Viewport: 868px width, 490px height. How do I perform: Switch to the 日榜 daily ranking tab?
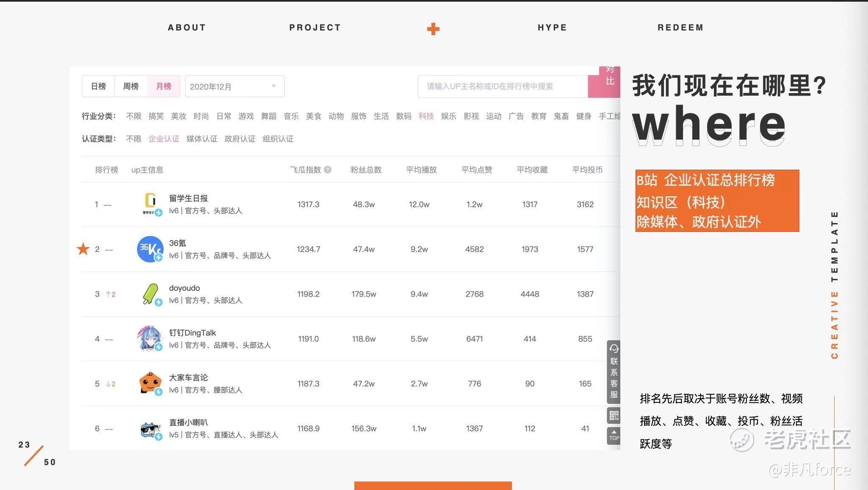(x=98, y=86)
